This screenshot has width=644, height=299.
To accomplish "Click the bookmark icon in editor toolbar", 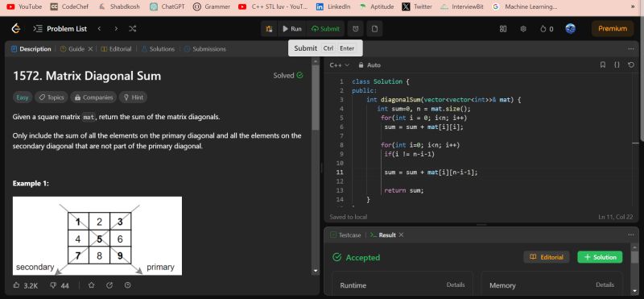I will pos(602,65).
